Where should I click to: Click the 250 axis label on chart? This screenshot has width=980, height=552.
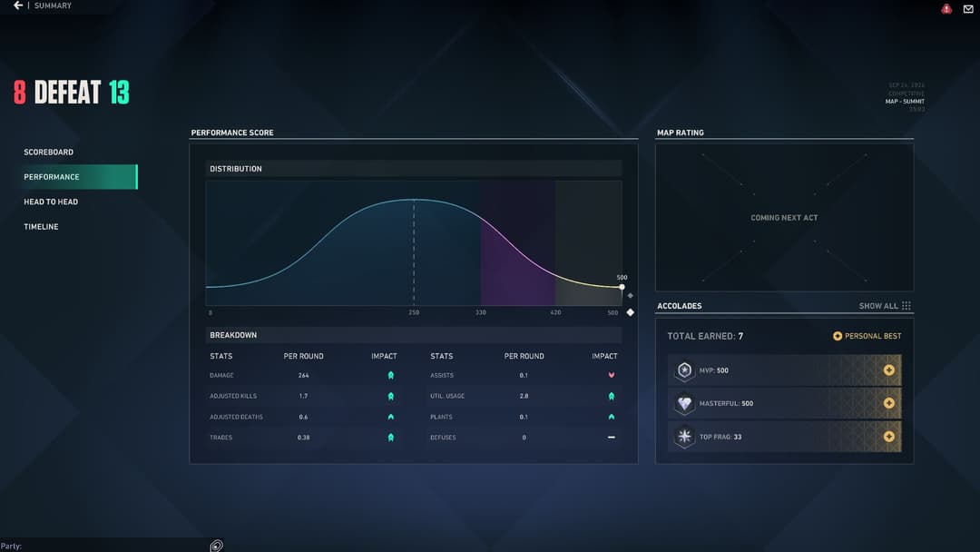[414, 312]
